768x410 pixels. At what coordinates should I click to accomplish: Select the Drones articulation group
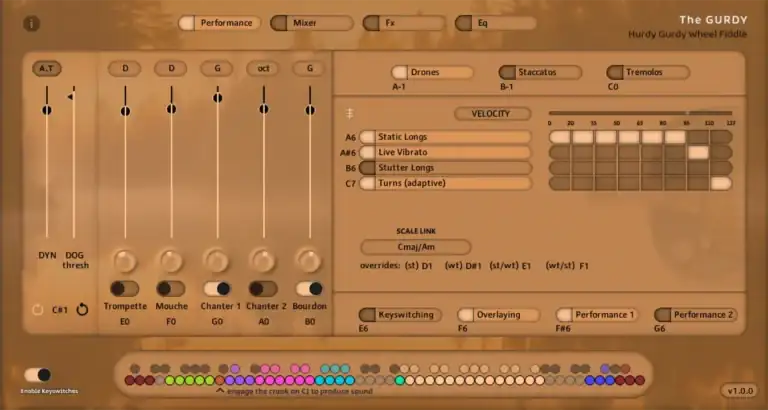click(432, 72)
